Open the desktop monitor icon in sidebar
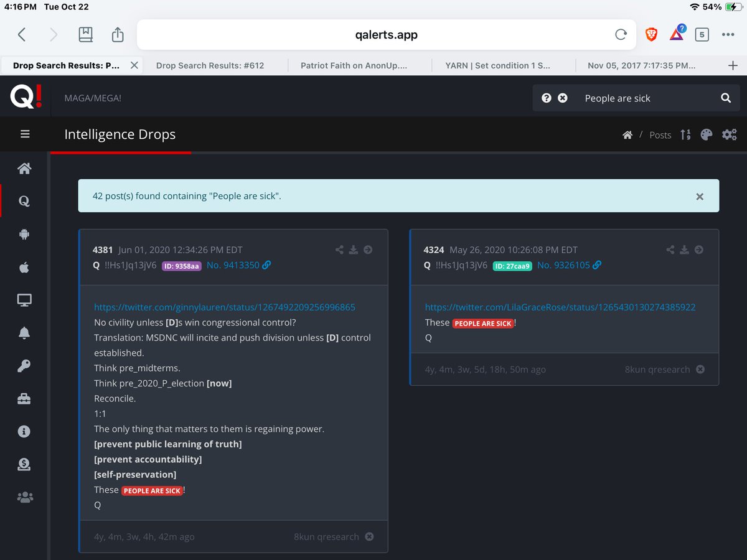Viewport: 747px width, 560px height. [24, 301]
